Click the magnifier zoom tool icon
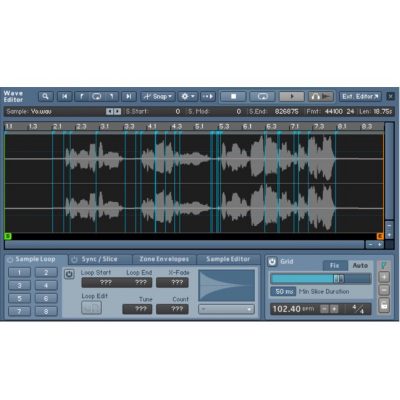400x400 pixels. 45,97
